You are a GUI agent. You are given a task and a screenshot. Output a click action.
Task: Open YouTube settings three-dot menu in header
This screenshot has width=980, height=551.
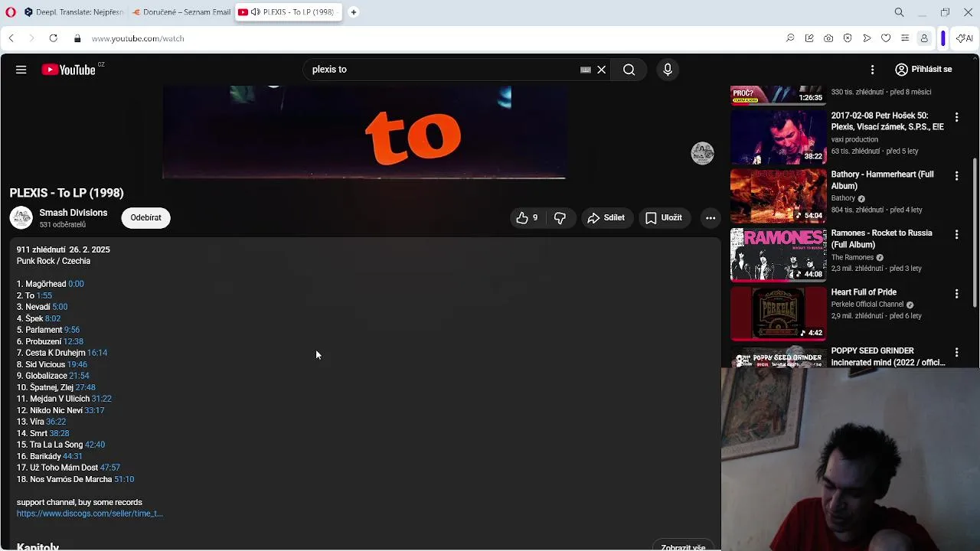pos(872,70)
